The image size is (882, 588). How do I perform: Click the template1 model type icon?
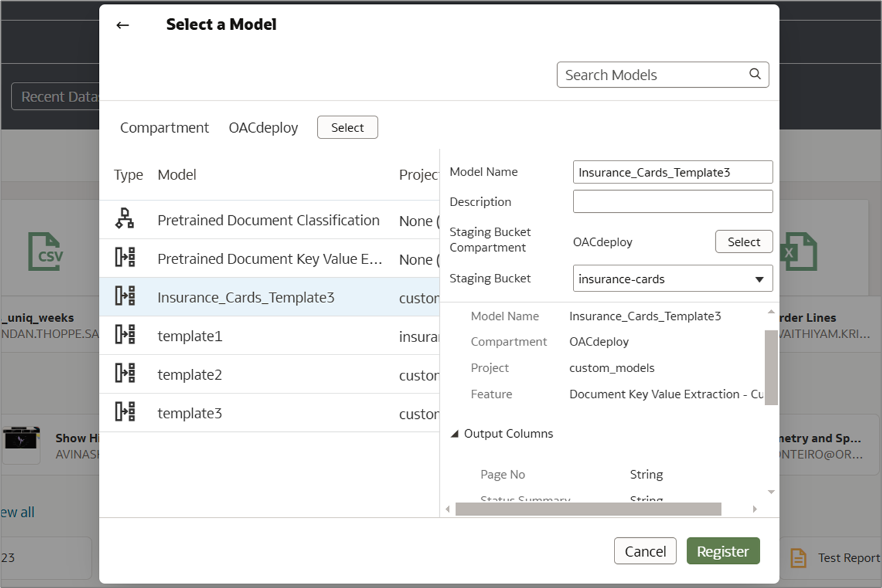tap(125, 335)
